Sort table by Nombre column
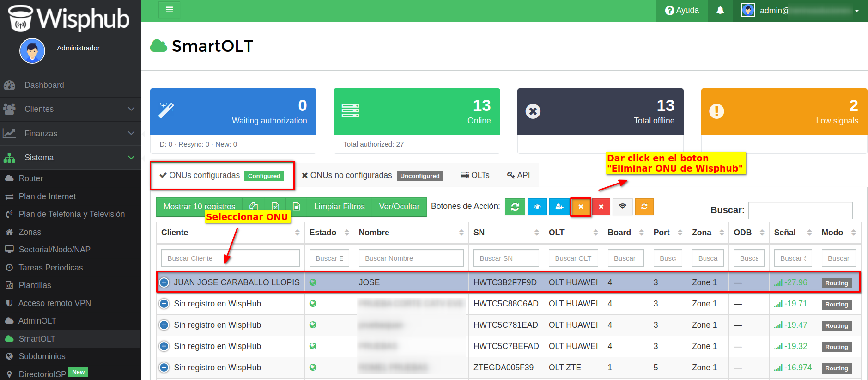Viewport: 868px width, 380px height. point(411,233)
